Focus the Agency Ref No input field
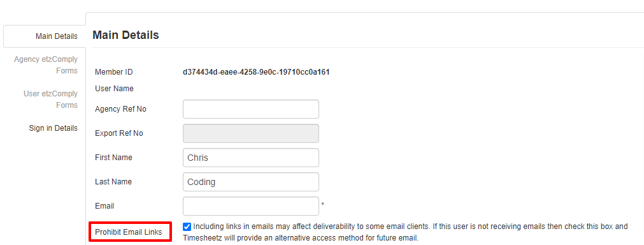 click(251, 109)
